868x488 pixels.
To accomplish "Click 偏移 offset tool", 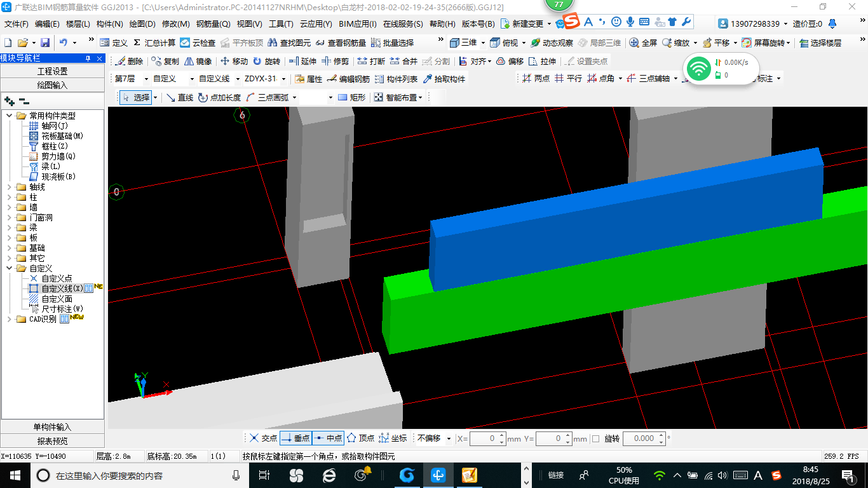I will pos(510,62).
